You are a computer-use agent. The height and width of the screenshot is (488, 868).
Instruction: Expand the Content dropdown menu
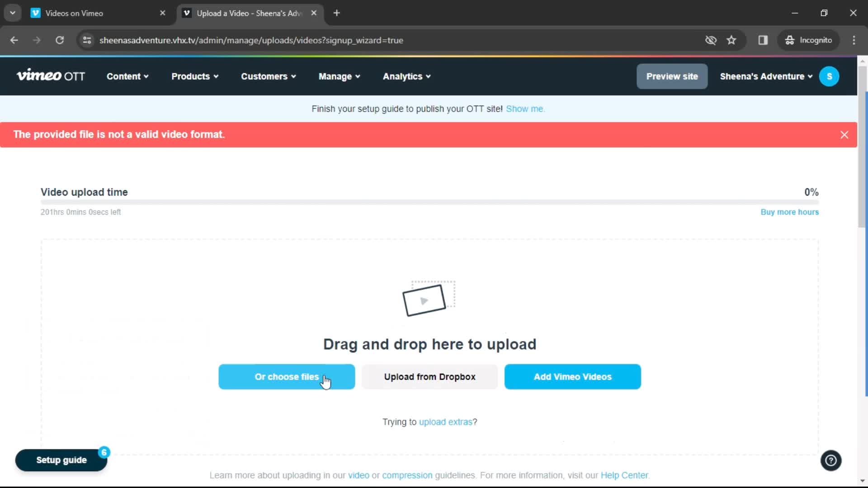(127, 76)
